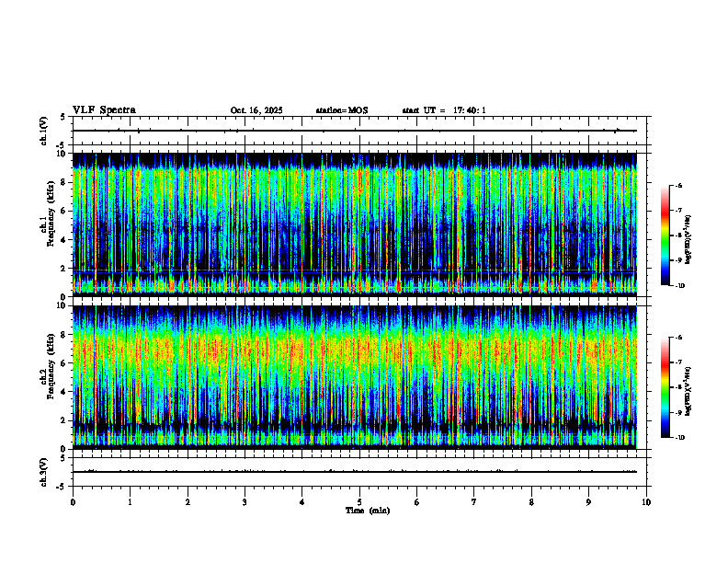Click time axis tick label "4"
This screenshot has width=728, height=563.
(x=302, y=502)
